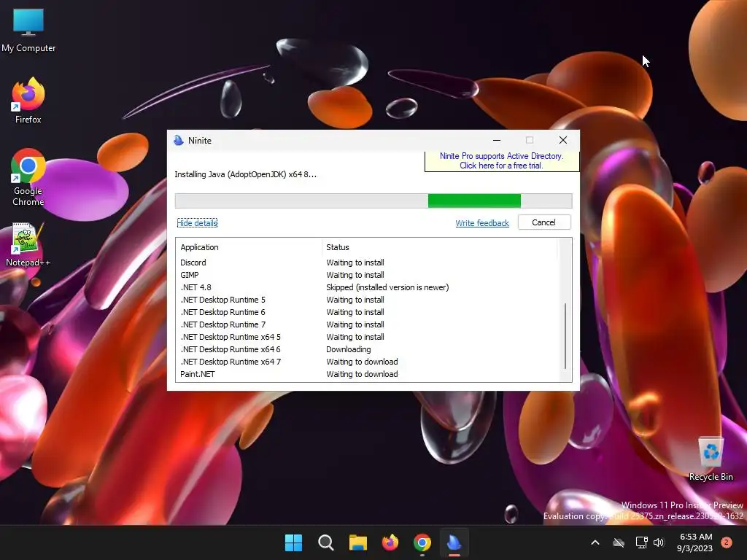Select .NET Desktop Runtime x64 5 row

[367, 337]
